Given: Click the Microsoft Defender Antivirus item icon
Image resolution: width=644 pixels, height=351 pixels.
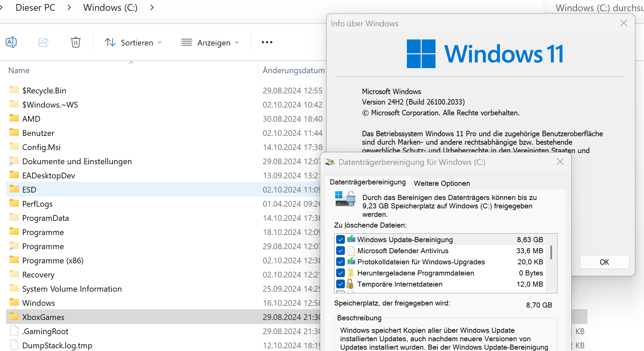Looking at the screenshot, I should point(351,251).
